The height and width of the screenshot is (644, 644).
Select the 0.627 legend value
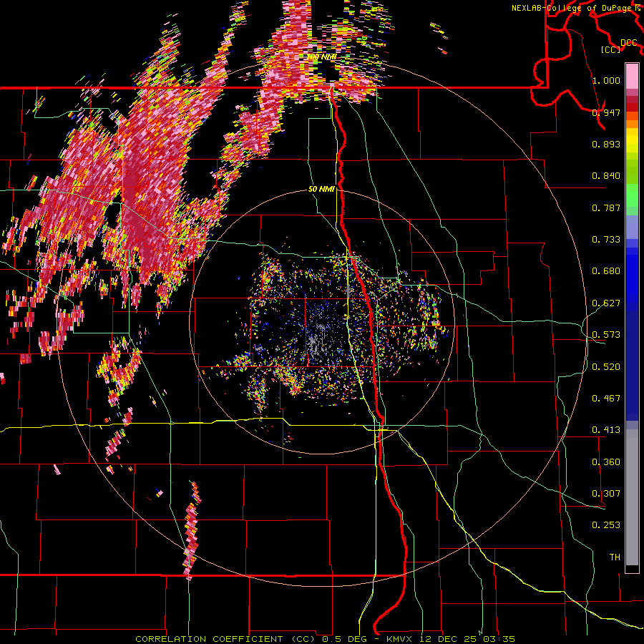(606, 303)
